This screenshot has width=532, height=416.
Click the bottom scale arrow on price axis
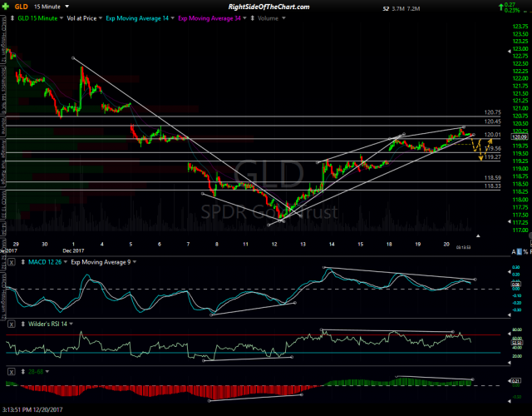coord(509,221)
